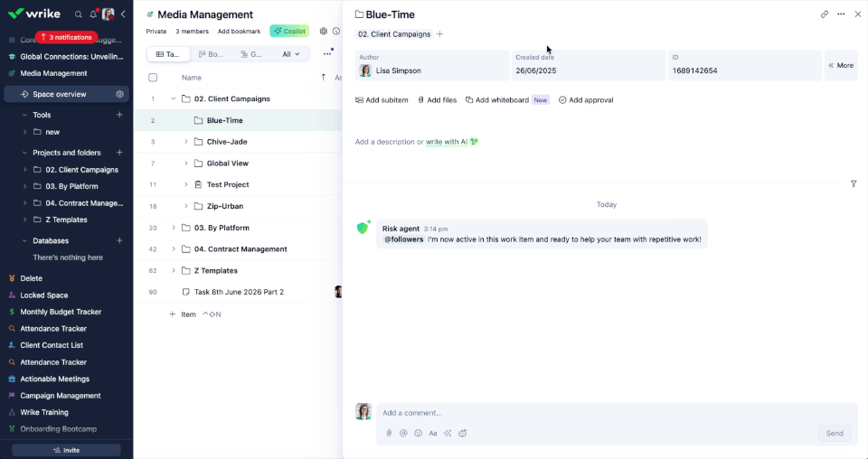The height and width of the screenshot is (459, 868).
Task: Switch to the Table view tab
Action: point(168,54)
